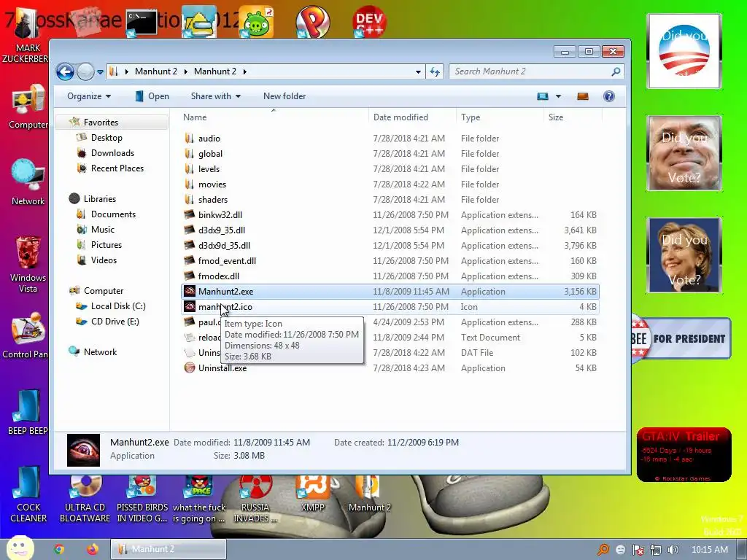Viewport: 747px width, 560px height.
Task: Select the BEEP BEEP desktop icon
Action: [x=27, y=413]
